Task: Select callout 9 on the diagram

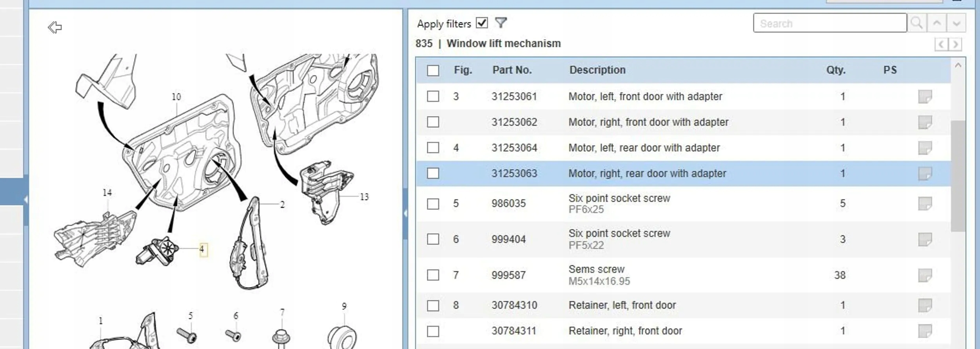Action: click(x=344, y=306)
